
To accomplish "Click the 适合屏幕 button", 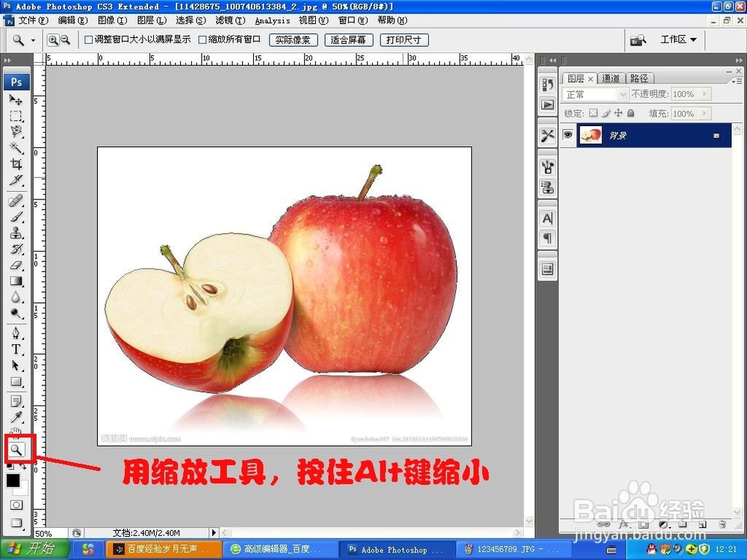I will click(348, 40).
